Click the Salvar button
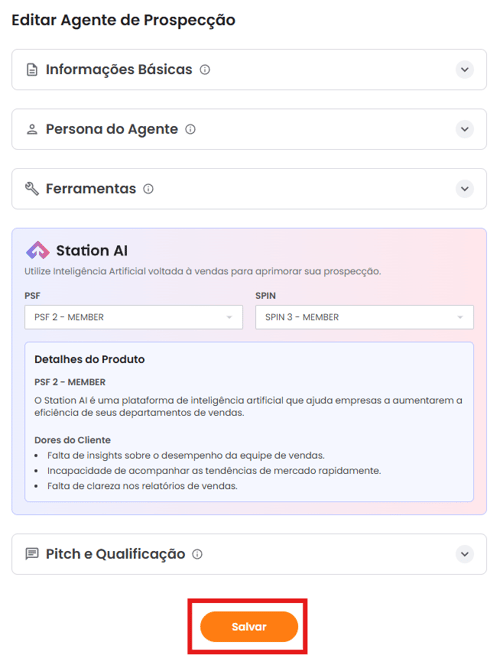This screenshot has height=655, width=500. 249,627
